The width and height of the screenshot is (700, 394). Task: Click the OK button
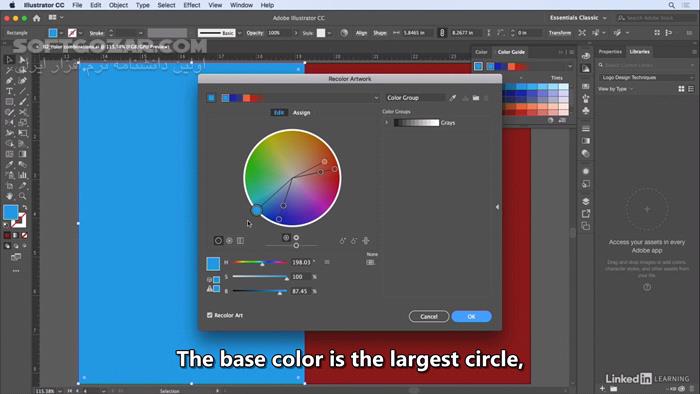tap(471, 316)
